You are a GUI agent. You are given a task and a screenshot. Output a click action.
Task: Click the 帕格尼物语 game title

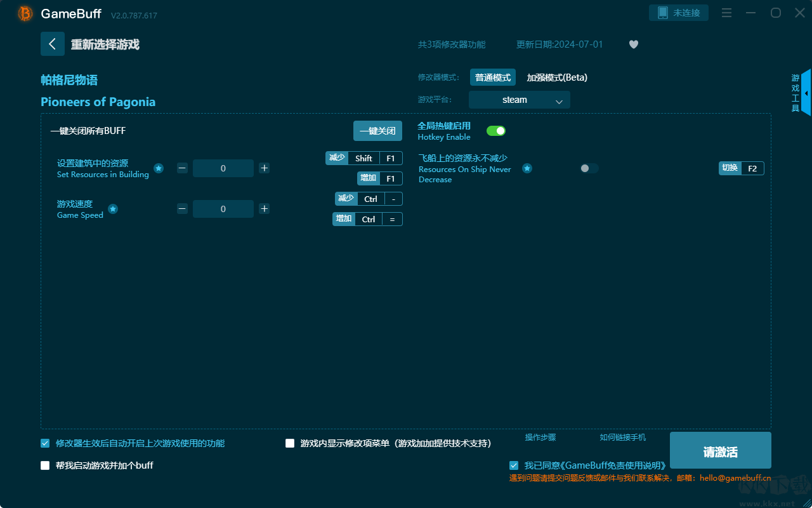[x=69, y=80]
